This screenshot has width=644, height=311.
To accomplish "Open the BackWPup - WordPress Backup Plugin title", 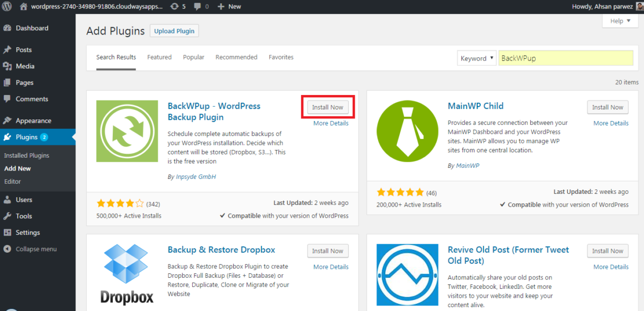I will click(214, 112).
